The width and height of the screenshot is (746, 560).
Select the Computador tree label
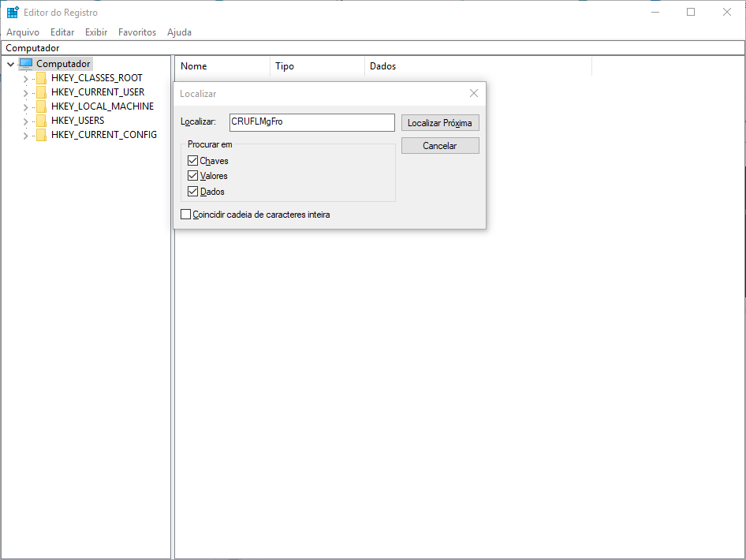pos(63,64)
